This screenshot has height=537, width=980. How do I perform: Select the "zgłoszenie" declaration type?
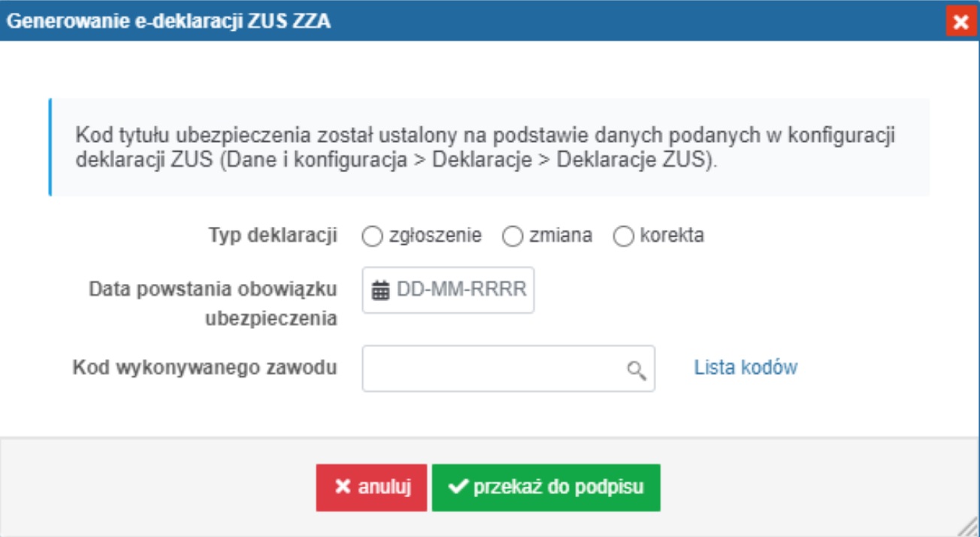pyautogui.click(x=372, y=237)
